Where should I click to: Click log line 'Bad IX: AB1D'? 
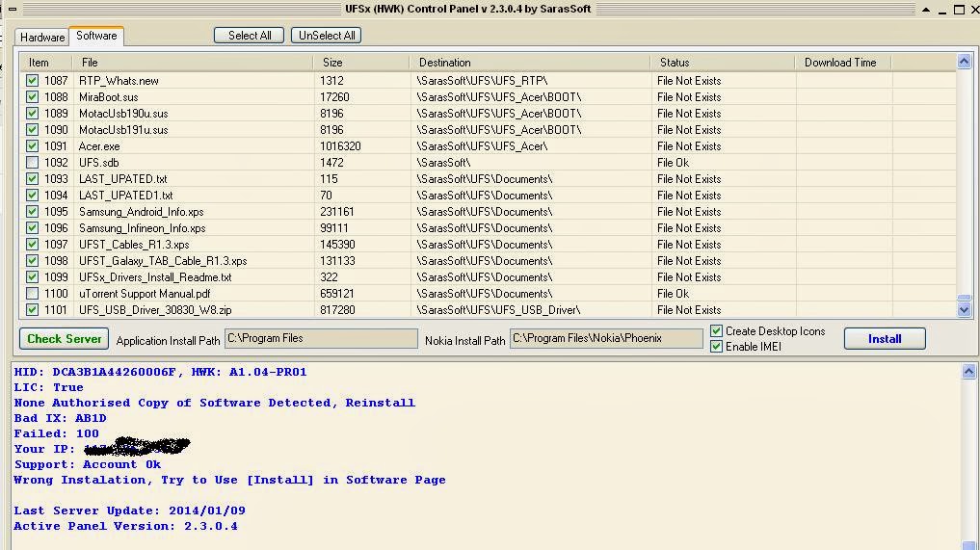[x=60, y=418]
